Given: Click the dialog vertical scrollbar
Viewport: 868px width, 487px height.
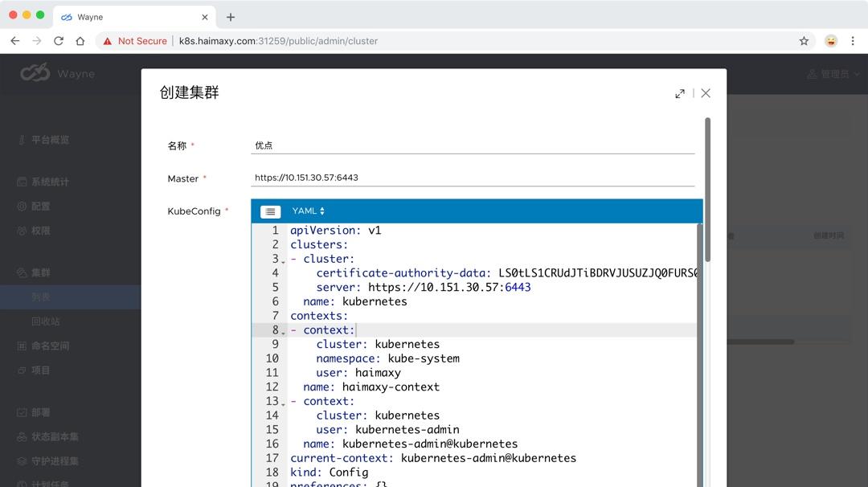Looking at the screenshot, I should [x=707, y=190].
